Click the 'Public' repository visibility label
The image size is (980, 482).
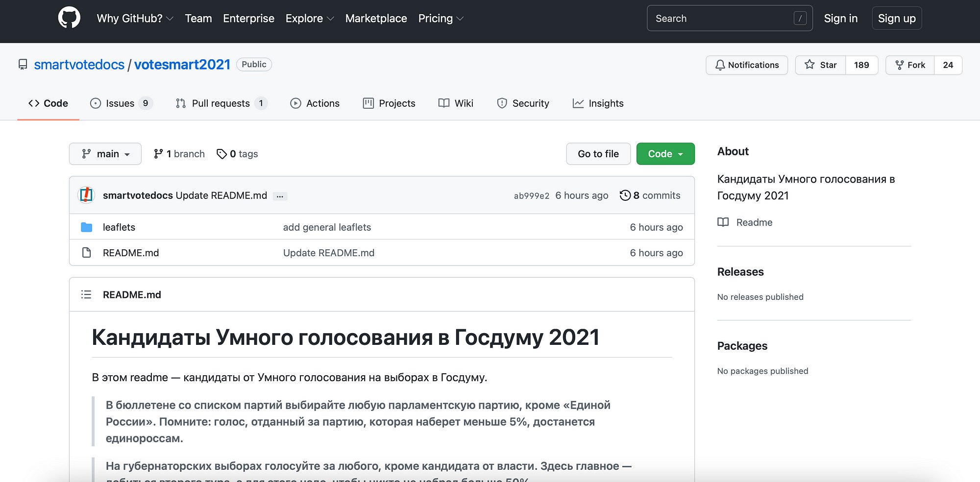point(254,65)
